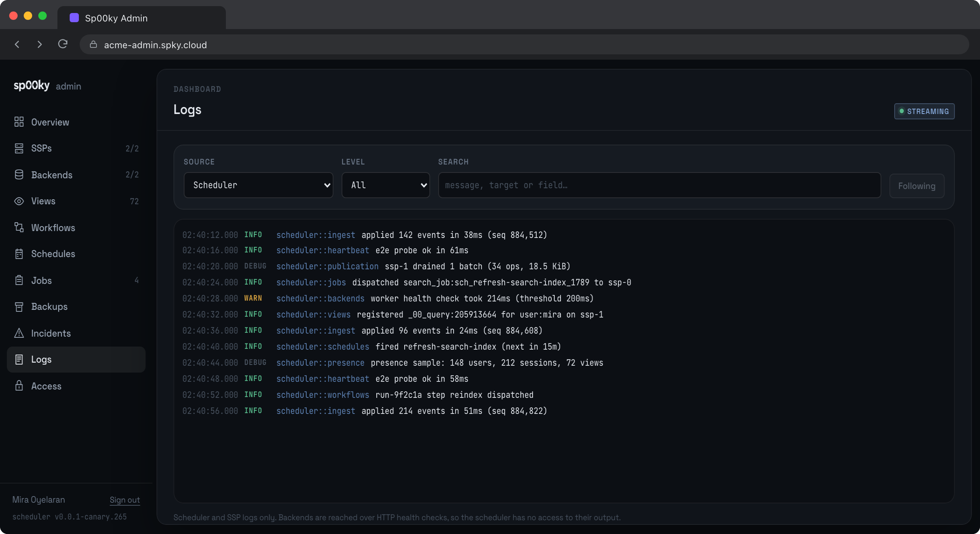Screen dimensions: 980x534
Task: Open the Schedules section label
Action: [x=53, y=254]
